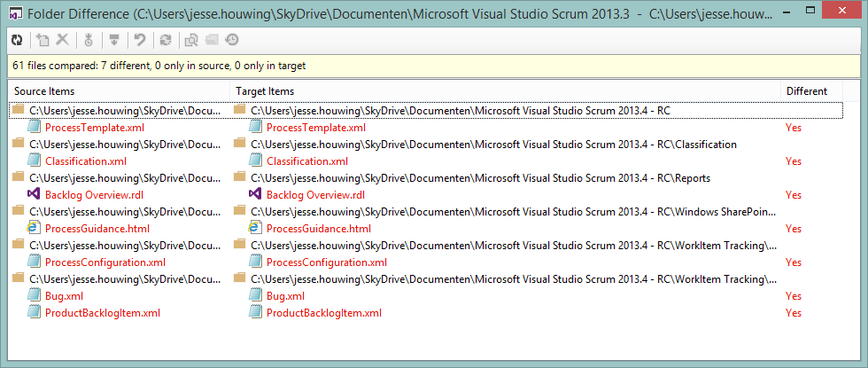Select target folder path ending in Windows SharePoin...
Image resolution: width=868 pixels, height=368 pixels.
coord(513,212)
